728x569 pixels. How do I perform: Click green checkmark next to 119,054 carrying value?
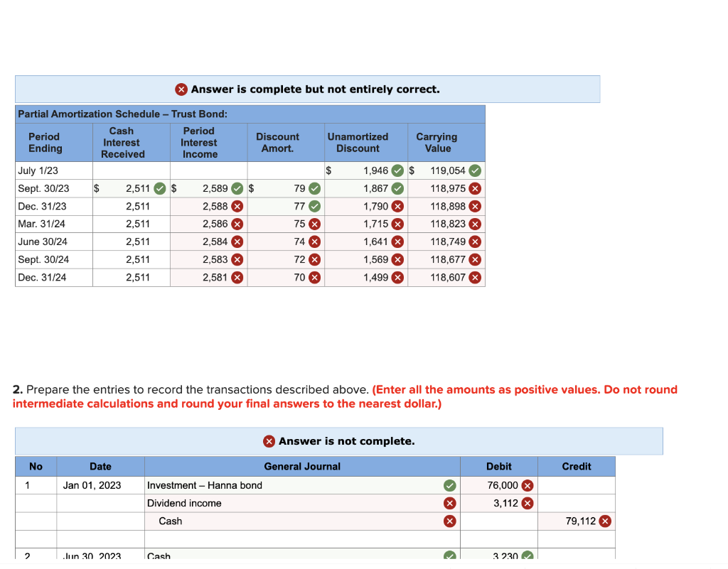[474, 170]
